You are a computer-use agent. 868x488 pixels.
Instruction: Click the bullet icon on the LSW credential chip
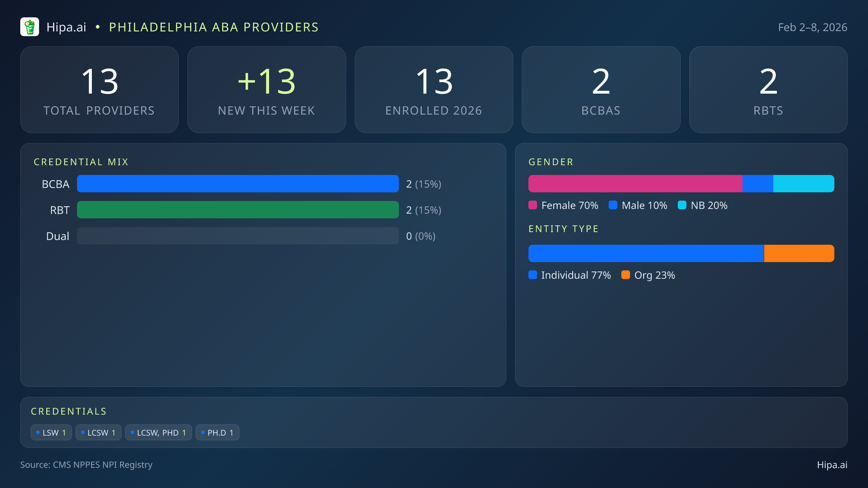pos(38,432)
